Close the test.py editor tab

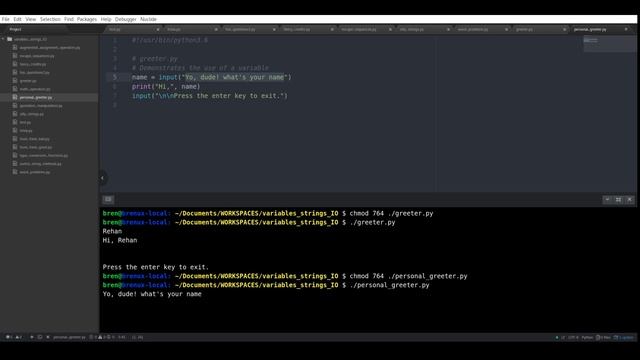(158, 29)
